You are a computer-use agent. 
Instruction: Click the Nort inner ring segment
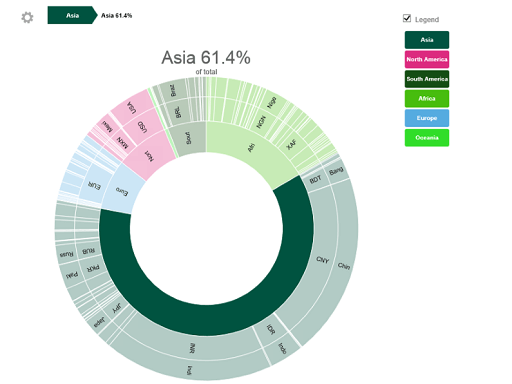point(150,155)
